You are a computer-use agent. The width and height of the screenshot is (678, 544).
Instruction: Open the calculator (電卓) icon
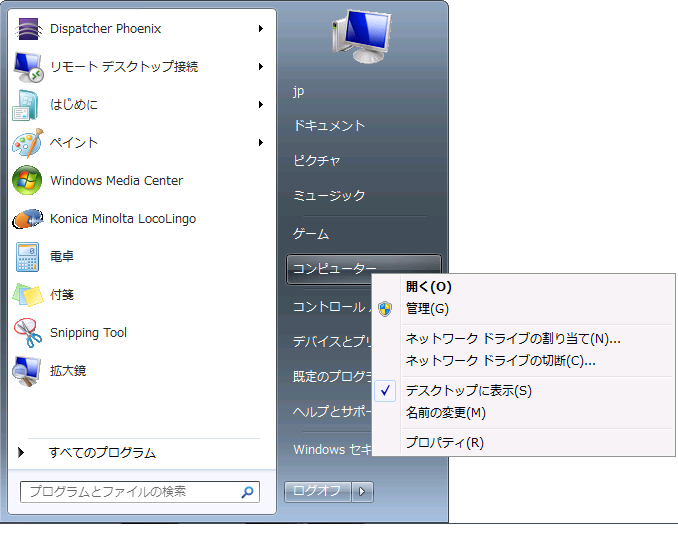pos(27,257)
